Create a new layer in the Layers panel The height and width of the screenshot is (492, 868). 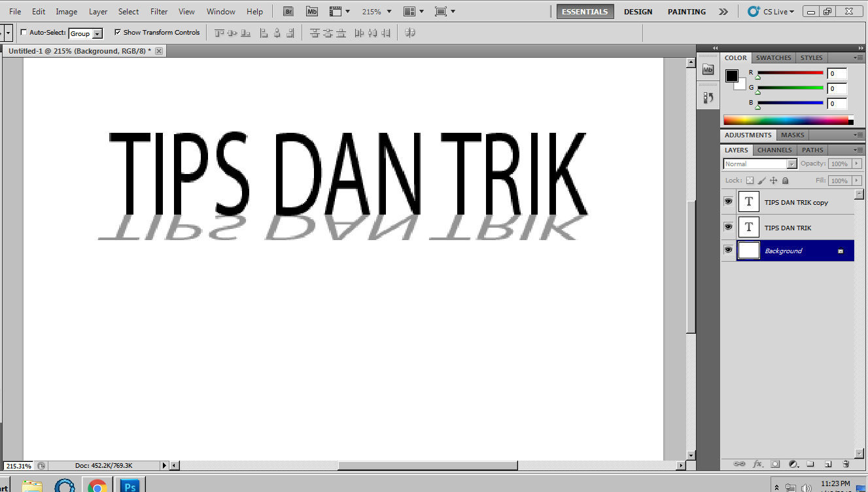pyautogui.click(x=827, y=464)
